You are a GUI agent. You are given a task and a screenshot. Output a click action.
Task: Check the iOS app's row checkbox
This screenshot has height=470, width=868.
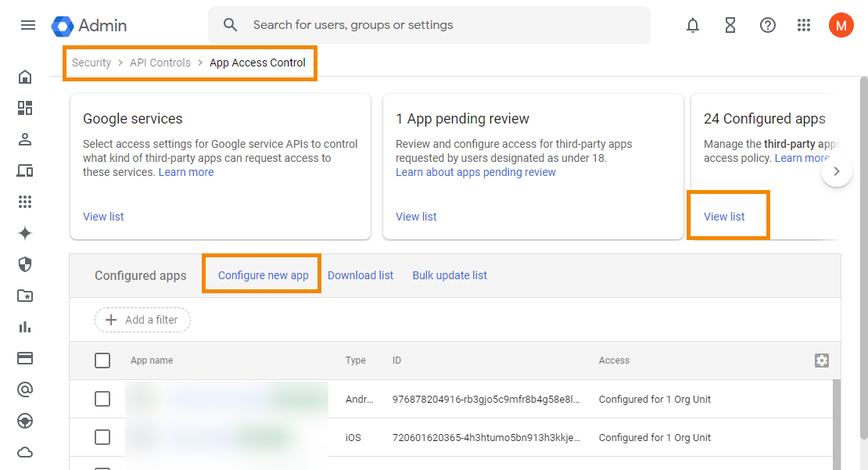[102, 438]
